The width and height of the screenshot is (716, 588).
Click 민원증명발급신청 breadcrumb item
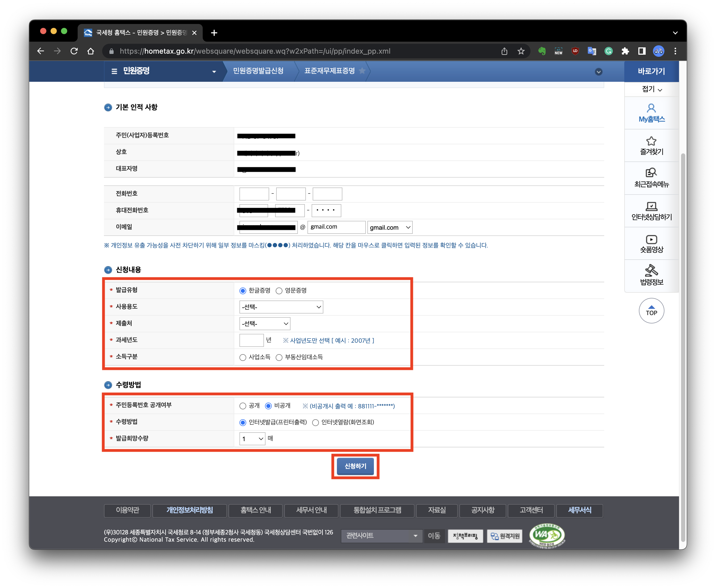[258, 71]
